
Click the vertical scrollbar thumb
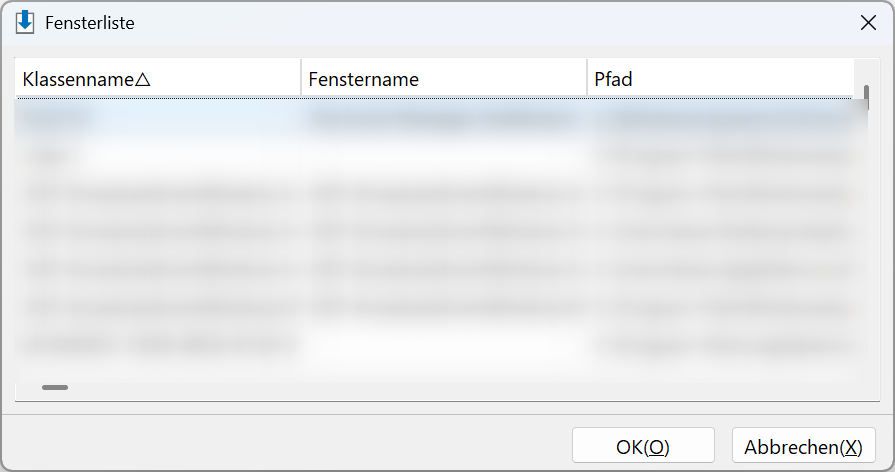866,98
